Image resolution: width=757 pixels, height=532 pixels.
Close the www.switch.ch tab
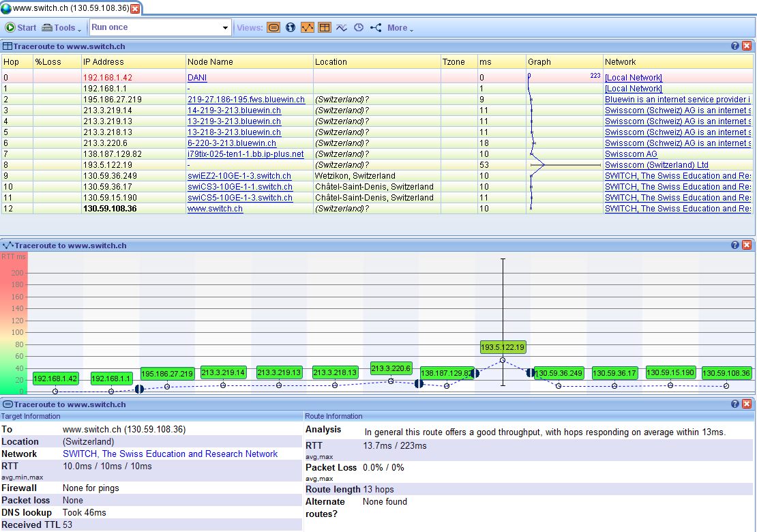click(x=135, y=9)
